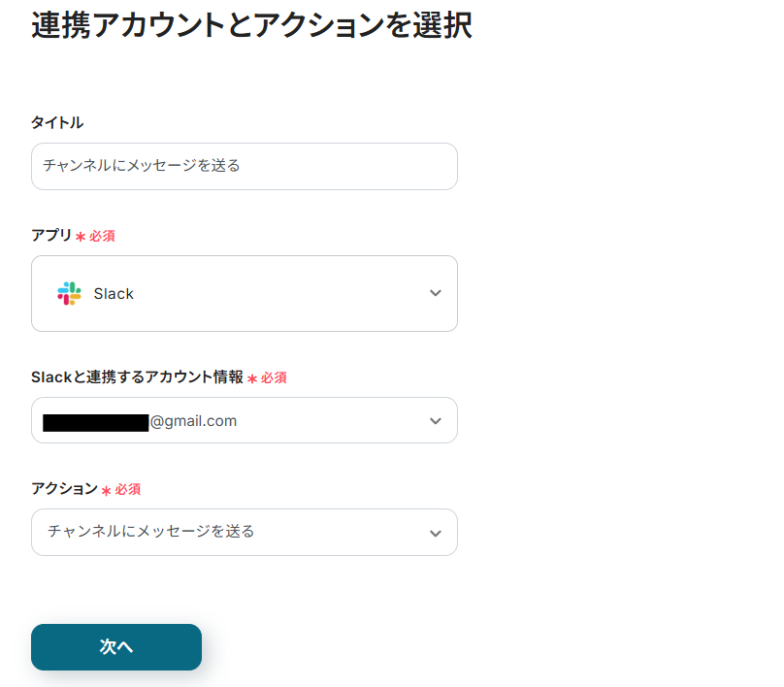The image size is (784, 687).
Task: Click the asterisk beside Slack account label
Action: pos(252,379)
